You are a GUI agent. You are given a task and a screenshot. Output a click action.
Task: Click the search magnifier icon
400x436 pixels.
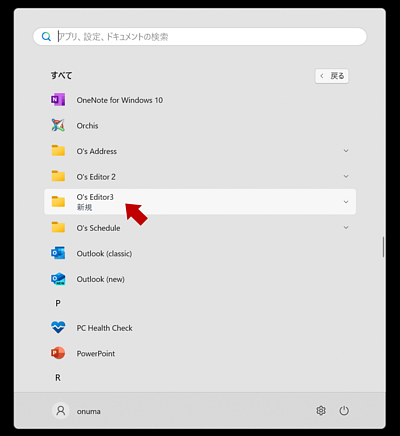[x=46, y=36]
